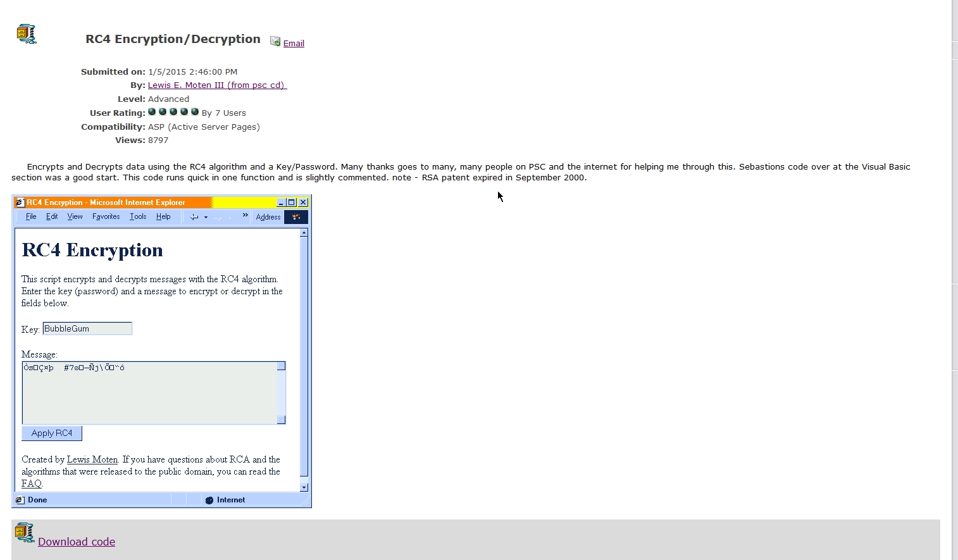Click inside the BubbleGum key field
The width and height of the screenshot is (958, 560).
[x=87, y=328]
